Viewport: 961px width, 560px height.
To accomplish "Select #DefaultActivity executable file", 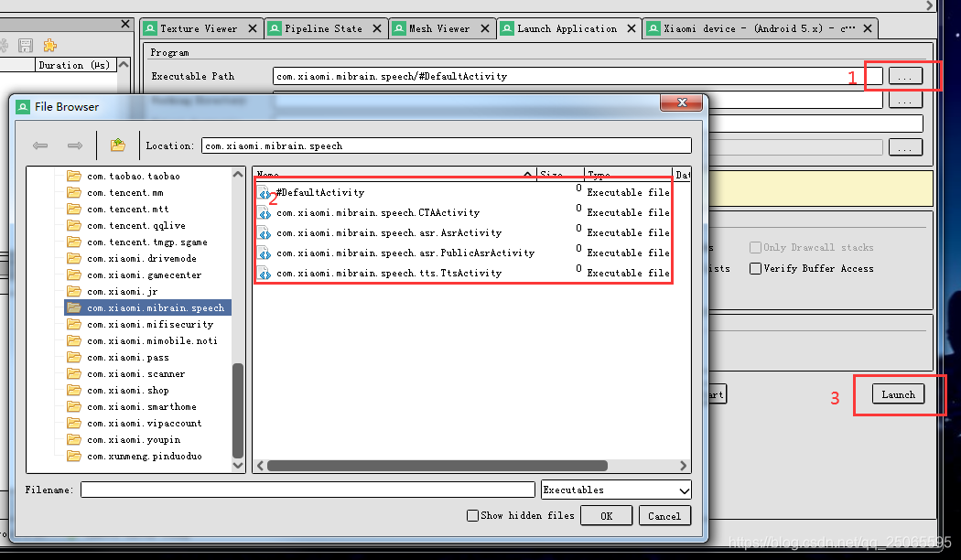I will [320, 192].
